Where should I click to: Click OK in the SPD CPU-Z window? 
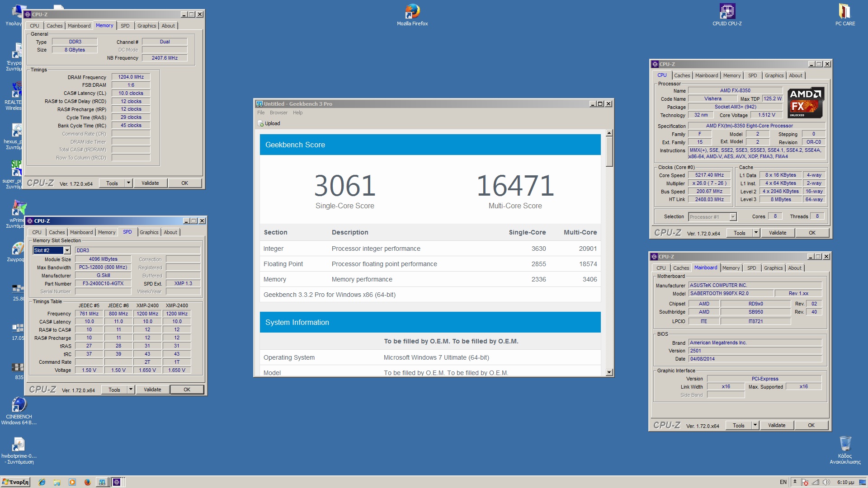pyautogui.click(x=187, y=389)
